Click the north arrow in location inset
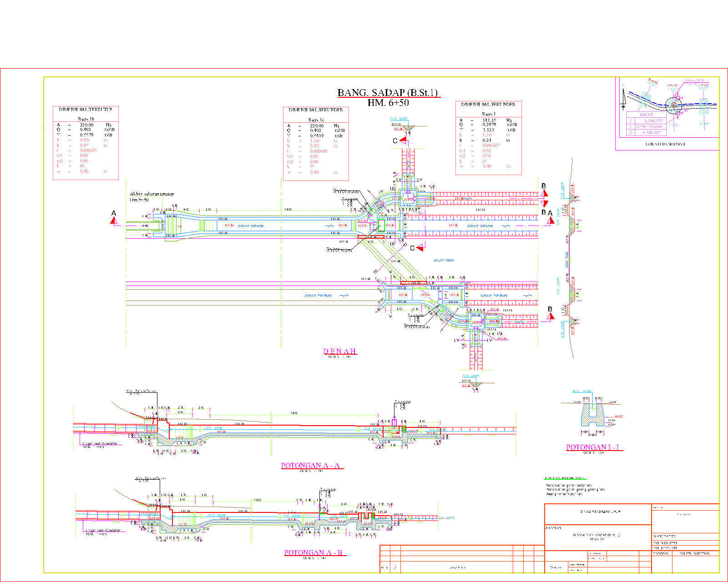The width and height of the screenshot is (728, 582). click(623, 99)
